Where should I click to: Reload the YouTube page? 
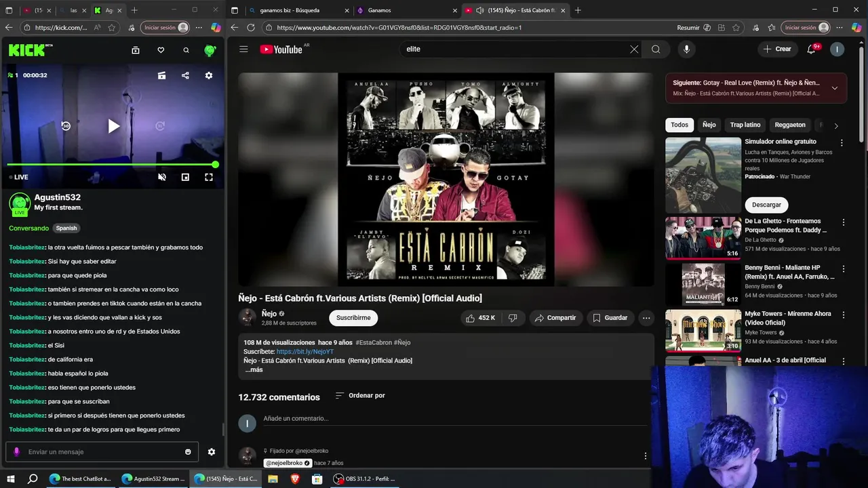point(251,28)
